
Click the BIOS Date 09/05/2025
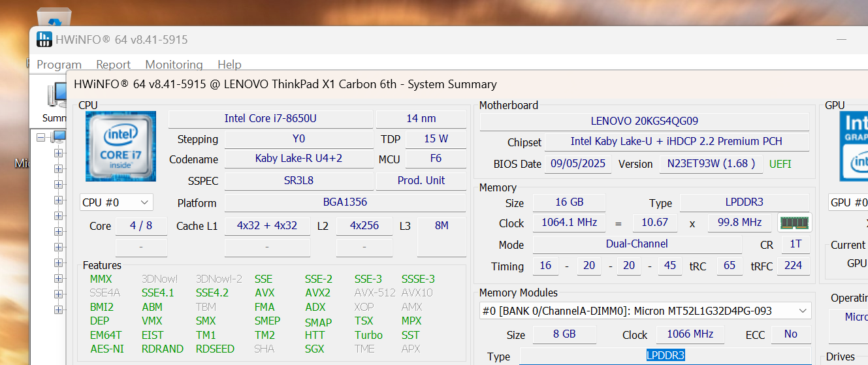[x=578, y=164]
